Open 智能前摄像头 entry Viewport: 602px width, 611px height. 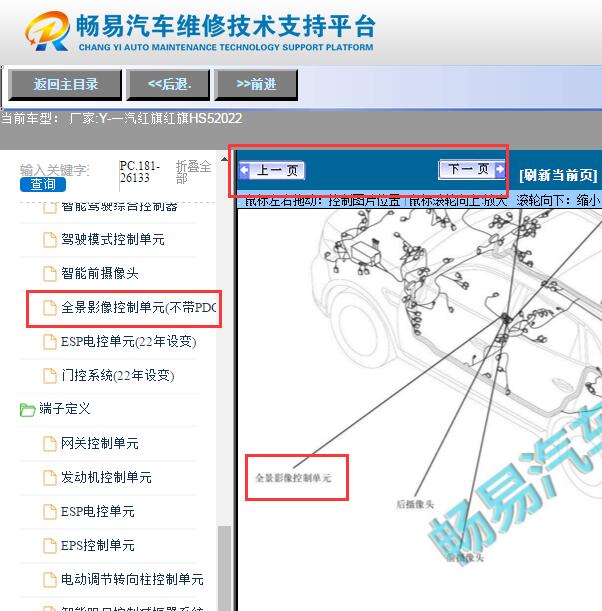click(x=100, y=273)
